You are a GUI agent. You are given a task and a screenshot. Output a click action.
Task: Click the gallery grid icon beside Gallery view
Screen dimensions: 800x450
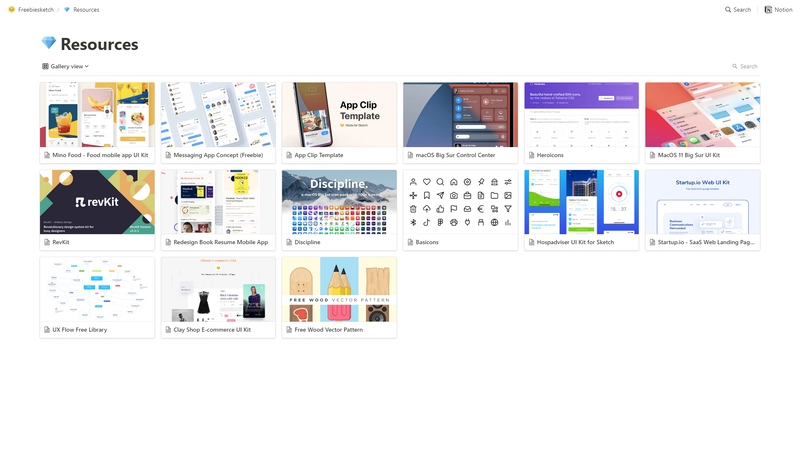coord(45,66)
